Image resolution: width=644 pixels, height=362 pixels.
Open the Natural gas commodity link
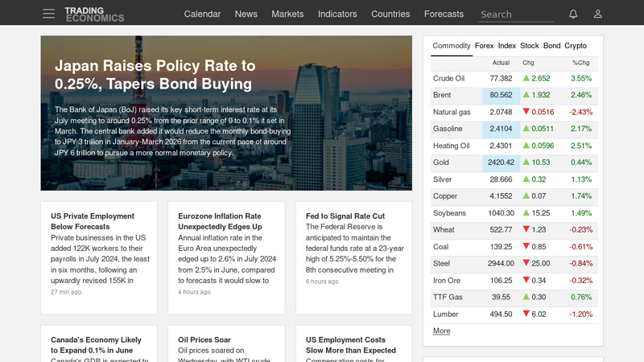point(452,112)
